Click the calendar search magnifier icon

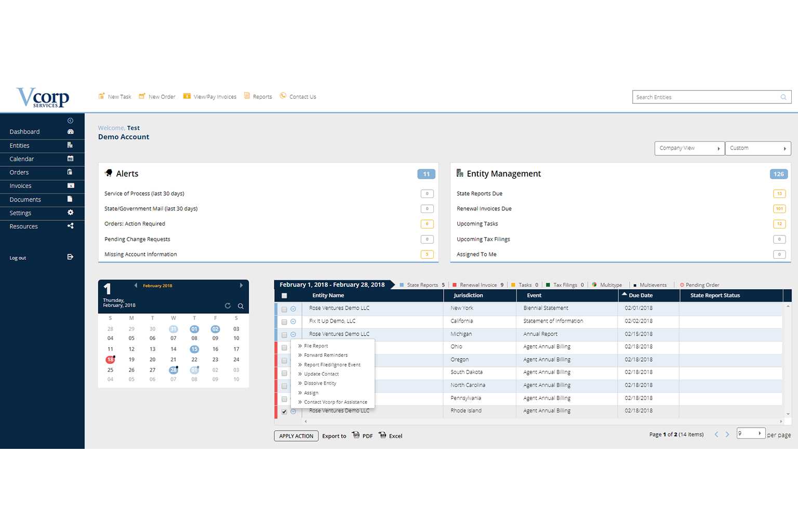tap(241, 306)
